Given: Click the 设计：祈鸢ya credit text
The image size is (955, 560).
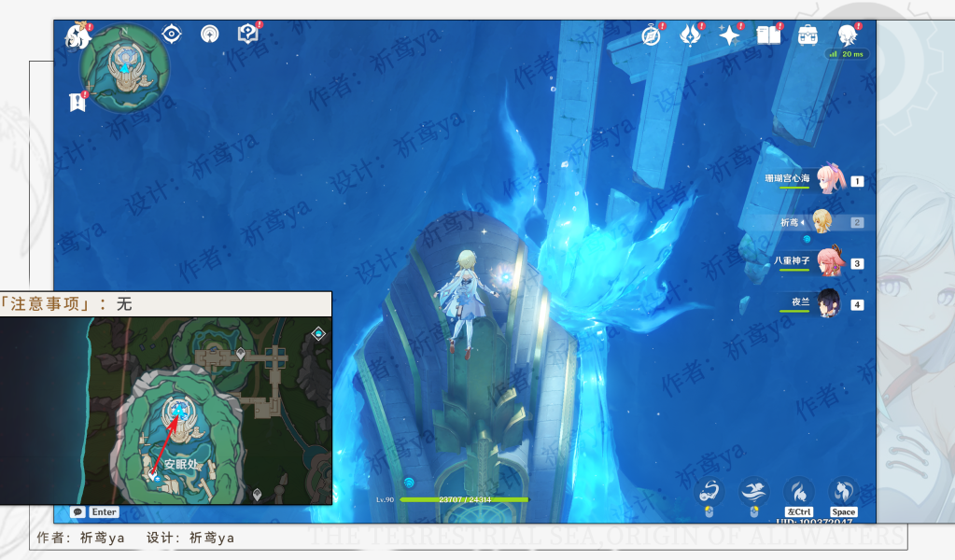Looking at the screenshot, I should [190, 538].
